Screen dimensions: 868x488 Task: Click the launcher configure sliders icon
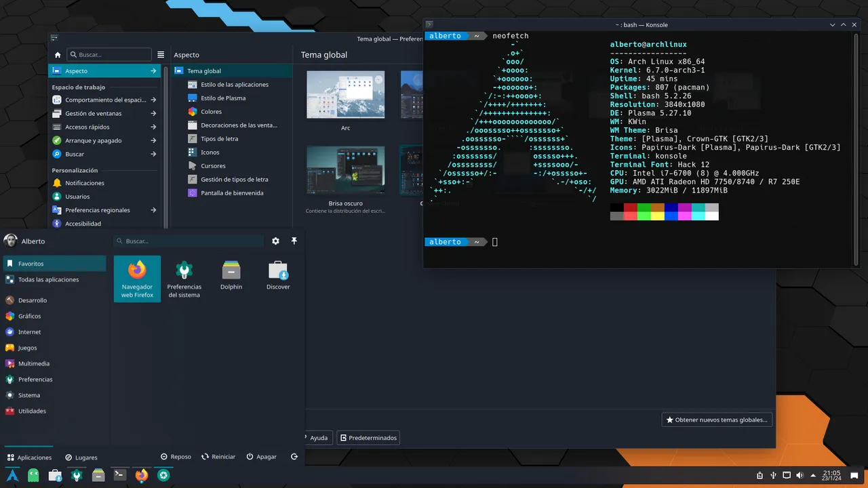275,241
